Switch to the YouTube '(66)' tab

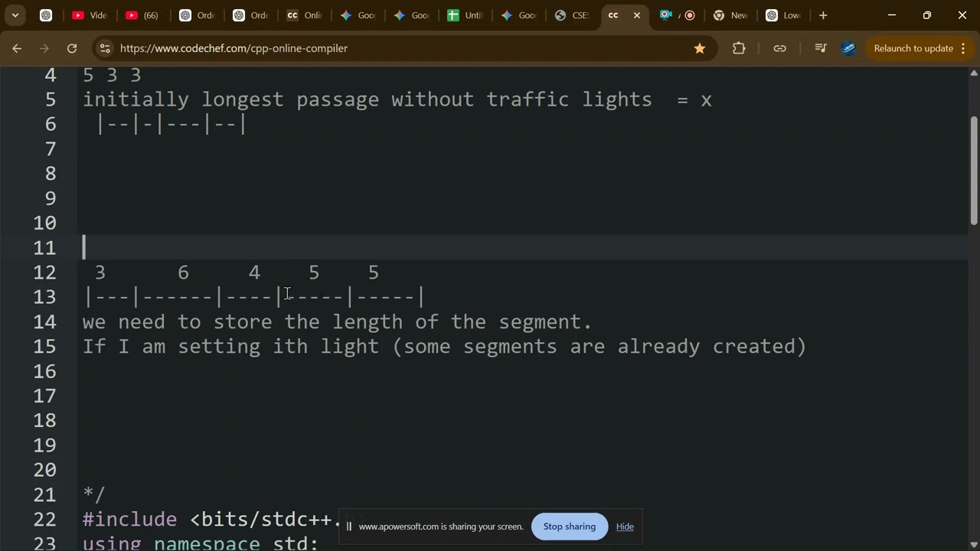(x=143, y=15)
